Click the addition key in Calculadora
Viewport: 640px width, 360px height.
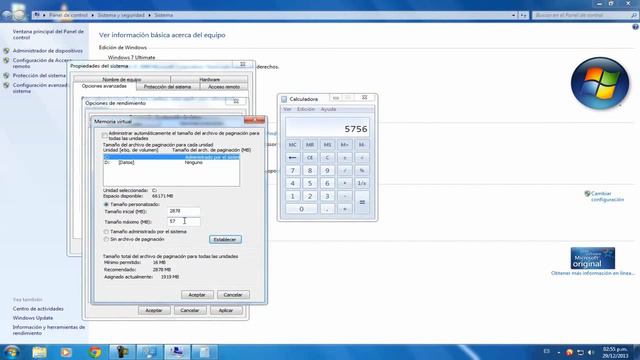(x=344, y=209)
